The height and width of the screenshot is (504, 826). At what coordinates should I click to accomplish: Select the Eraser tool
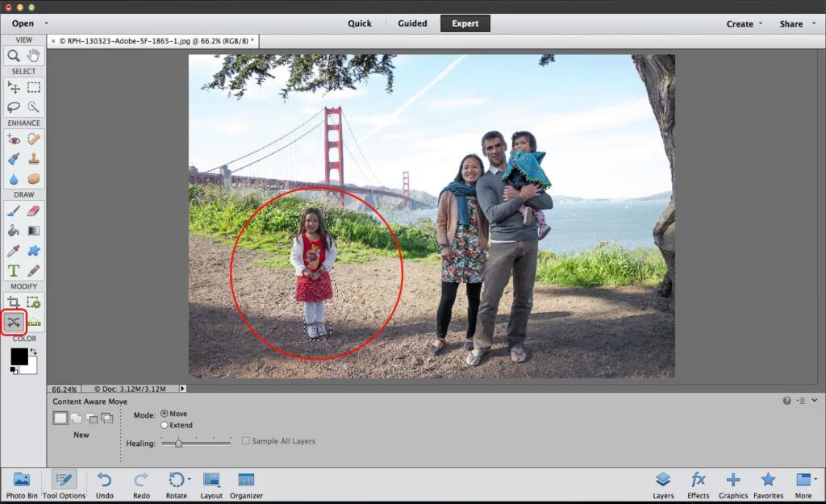point(34,210)
